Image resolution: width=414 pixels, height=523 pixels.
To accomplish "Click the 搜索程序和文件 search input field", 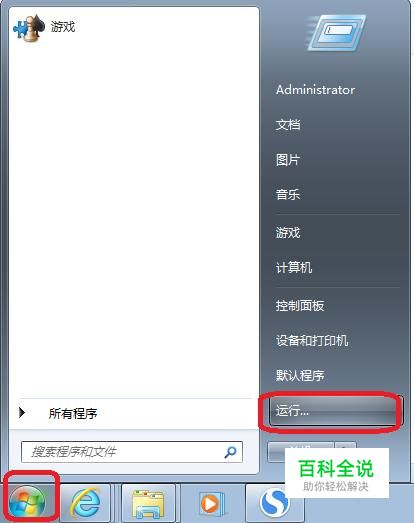I will tap(131, 452).
